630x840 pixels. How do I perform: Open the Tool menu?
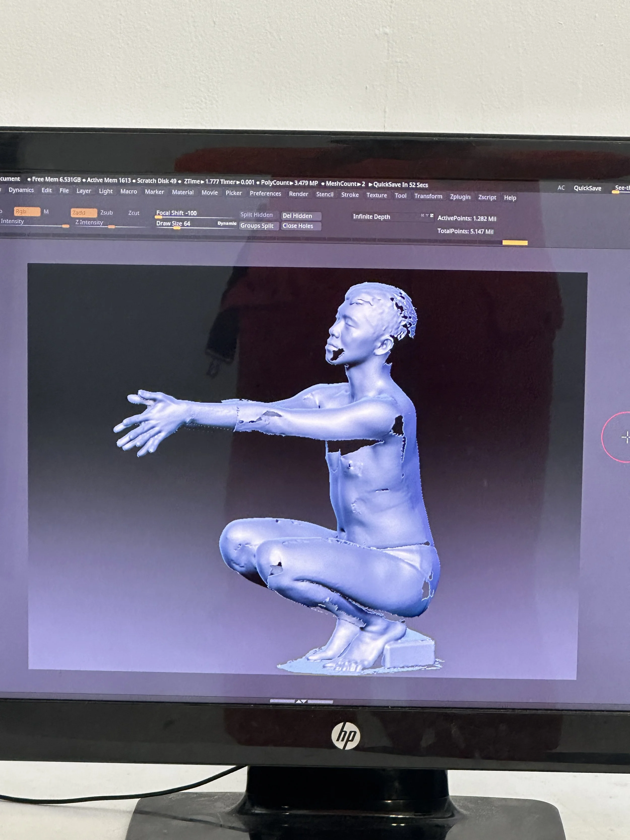coord(400,196)
